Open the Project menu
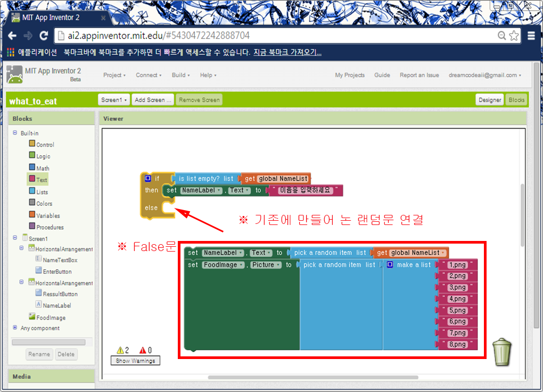543x392 pixels. 114,75
